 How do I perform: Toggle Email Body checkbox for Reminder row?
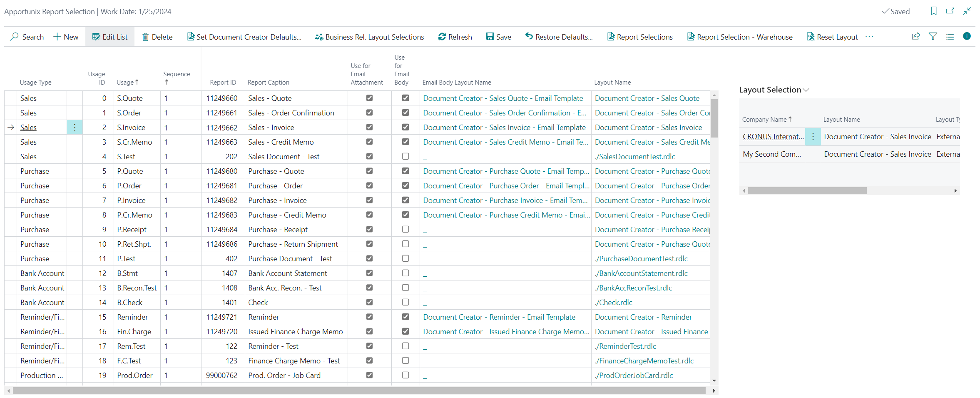[405, 317]
